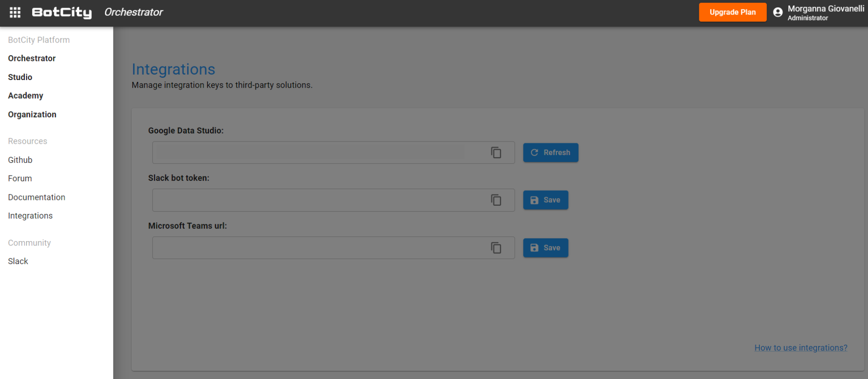
Task: Open the apps grid menu icon
Action: [15, 13]
